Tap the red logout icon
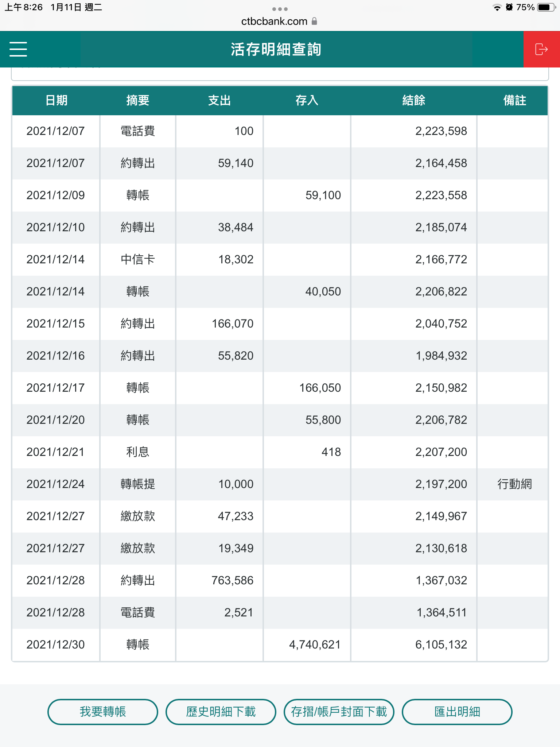This screenshot has width=560, height=747. pos(541,49)
